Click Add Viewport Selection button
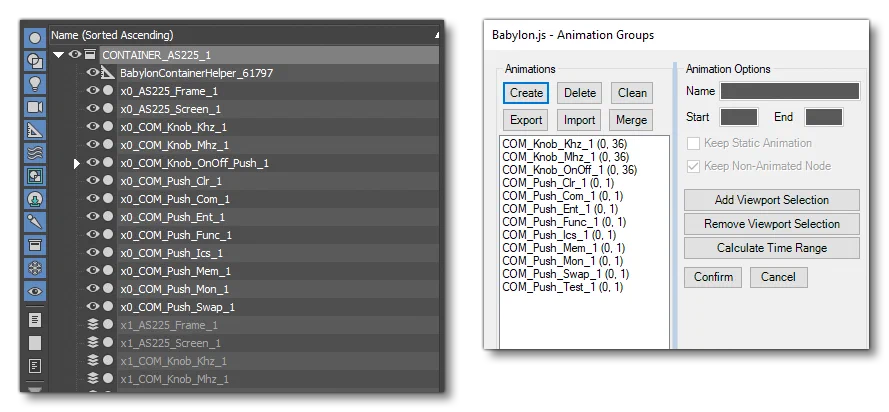The image size is (889, 412). tap(772, 200)
